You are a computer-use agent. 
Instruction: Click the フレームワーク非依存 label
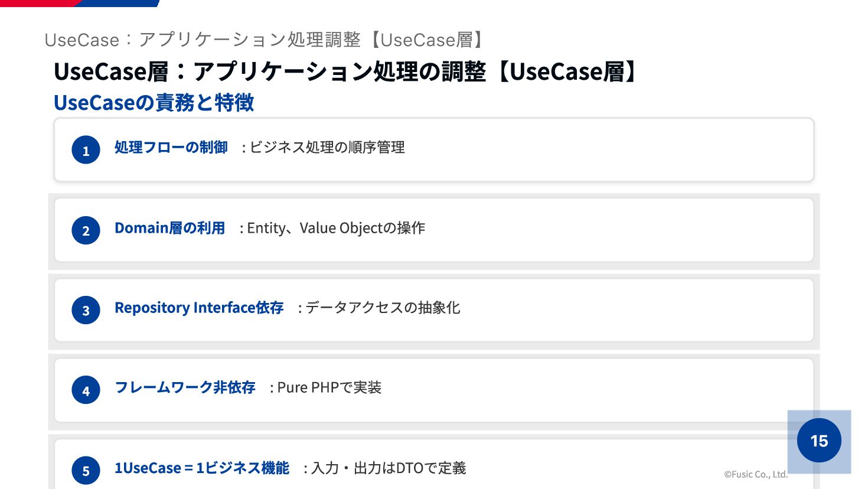(x=185, y=387)
